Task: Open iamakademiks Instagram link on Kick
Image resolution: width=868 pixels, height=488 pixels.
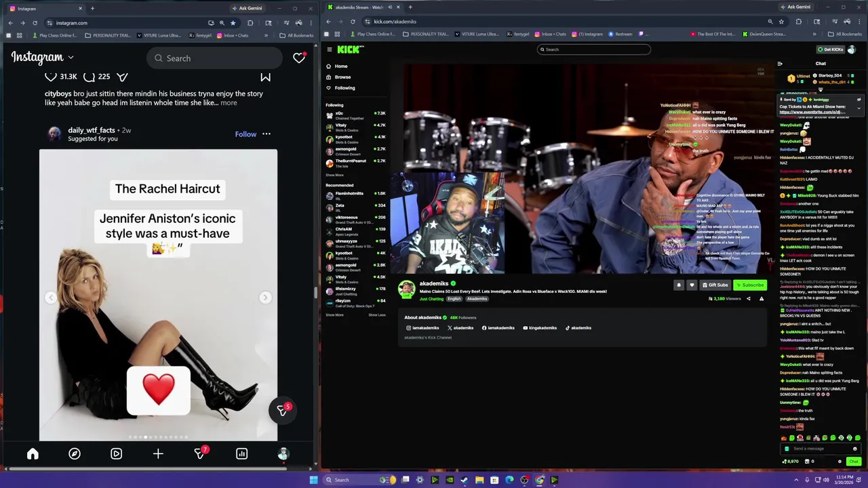Action: tap(422, 328)
